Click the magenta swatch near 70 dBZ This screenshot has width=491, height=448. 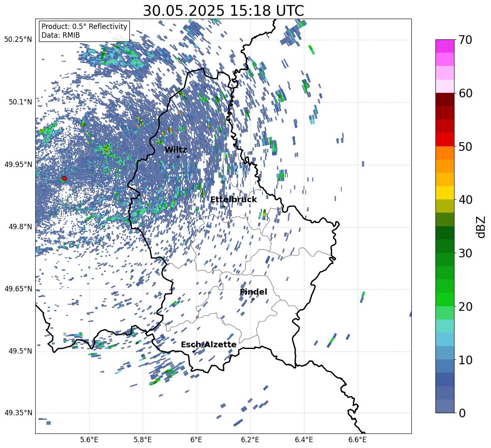coord(445,46)
